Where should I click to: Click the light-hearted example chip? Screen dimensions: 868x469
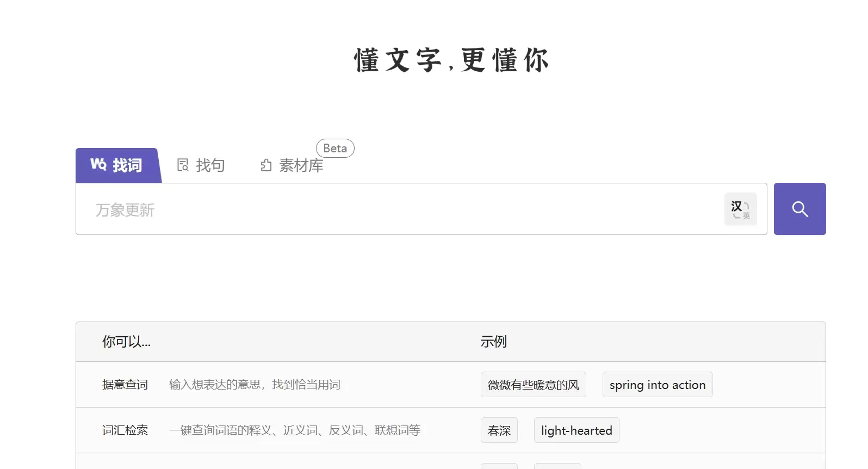tap(576, 430)
